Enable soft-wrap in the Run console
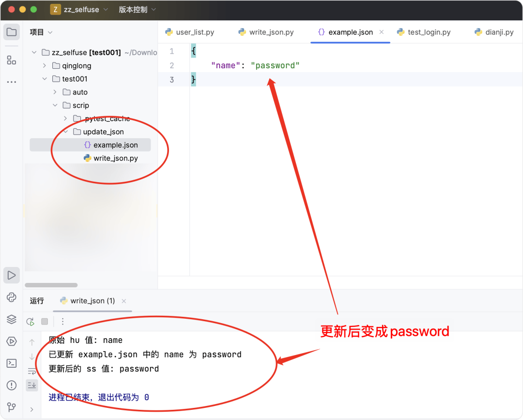523x420 pixels. (32, 371)
